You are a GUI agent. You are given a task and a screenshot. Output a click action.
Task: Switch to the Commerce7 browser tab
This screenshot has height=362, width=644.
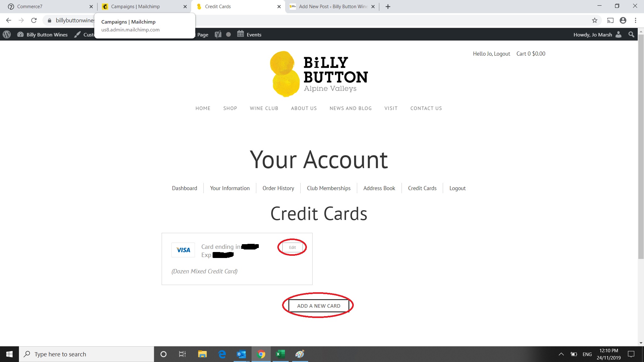tap(49, 7)
